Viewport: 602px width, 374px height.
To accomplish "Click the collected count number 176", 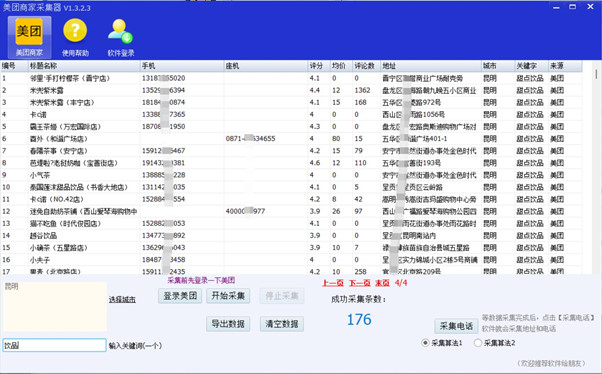I will tap(359, 319).
